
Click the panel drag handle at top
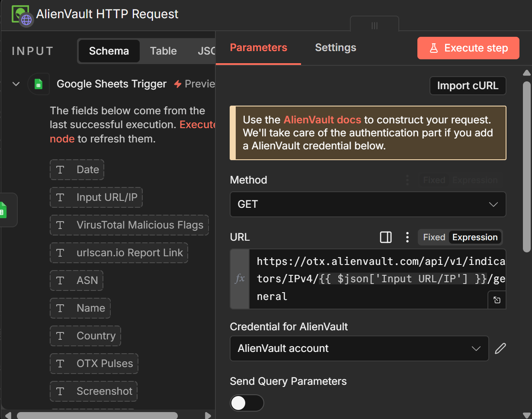[x=375, y=26]
